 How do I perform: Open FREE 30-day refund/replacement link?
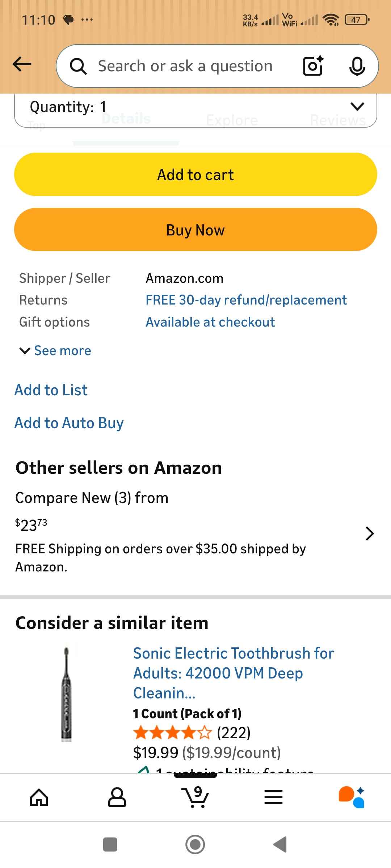(246, 300)
